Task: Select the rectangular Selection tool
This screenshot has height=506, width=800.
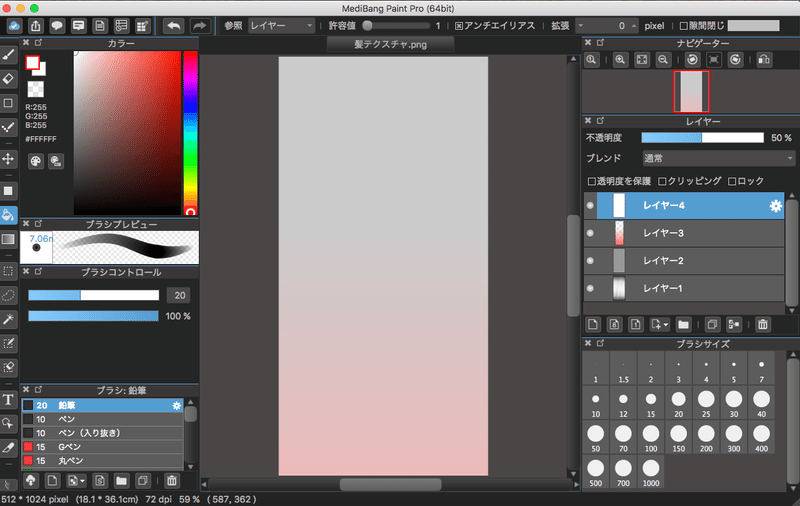Action: click(8, 270)
